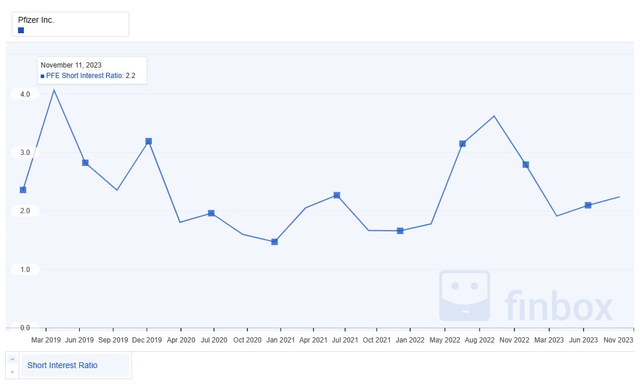Viewport: 640px width, 385px height.
Task: Click the PFE Short Interest Ratio tooltip text
Action: click(x=84, y=76)
